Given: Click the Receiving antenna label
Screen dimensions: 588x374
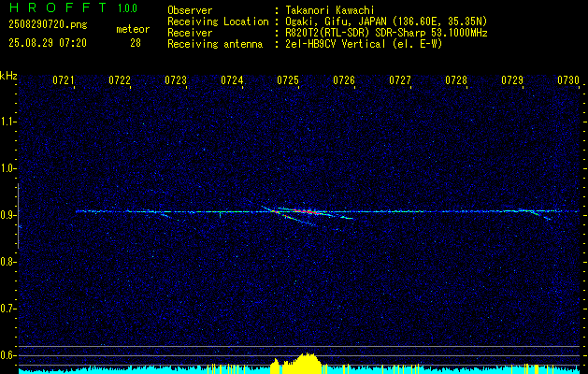Looking at the screenshot, I should (215, 44).
